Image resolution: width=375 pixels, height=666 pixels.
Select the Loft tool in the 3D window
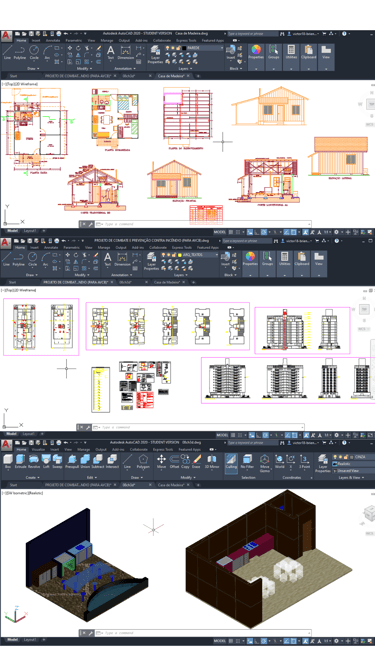tap(46, 461)
